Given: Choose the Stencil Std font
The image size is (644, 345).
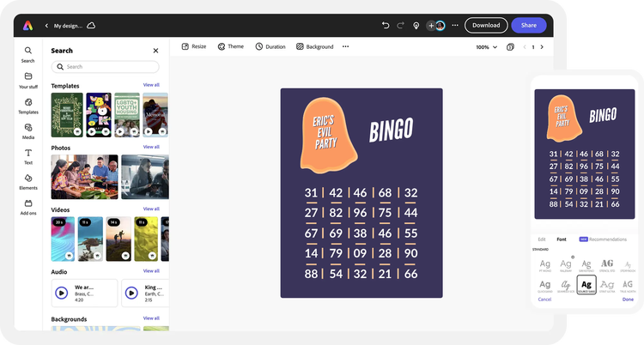Looking at the screenshot, I should (607, 265).
